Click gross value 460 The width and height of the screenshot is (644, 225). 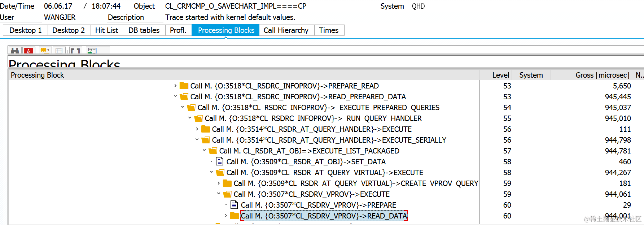pyautogui.click(x=625, y=162)
